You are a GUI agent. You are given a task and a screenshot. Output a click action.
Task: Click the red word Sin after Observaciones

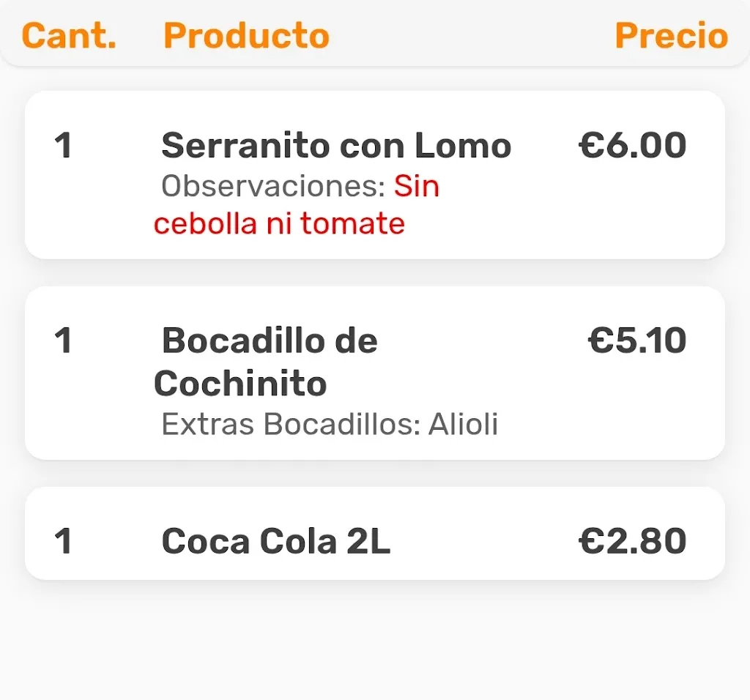tap(417, 187)
